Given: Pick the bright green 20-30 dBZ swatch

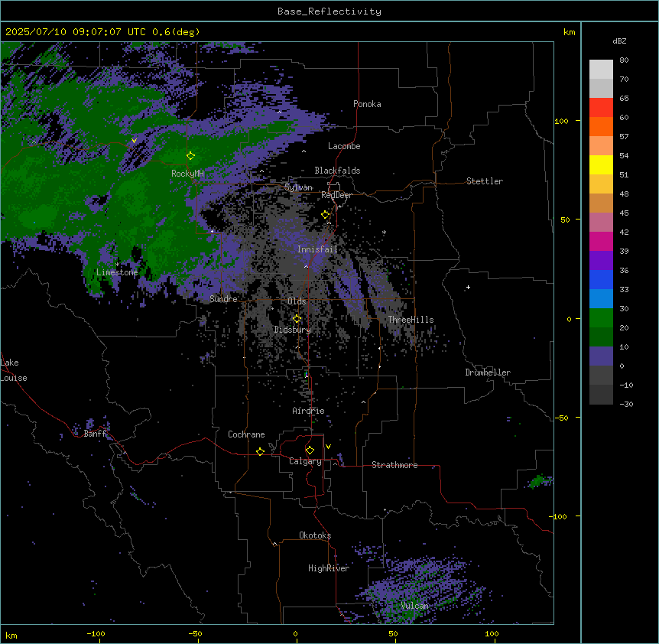Looking at the screenshot, I should pyautogui.click(x=601, y=318).
